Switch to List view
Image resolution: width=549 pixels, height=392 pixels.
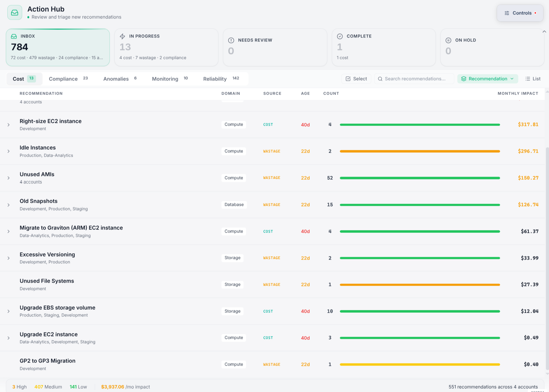[x=533, y=79]
